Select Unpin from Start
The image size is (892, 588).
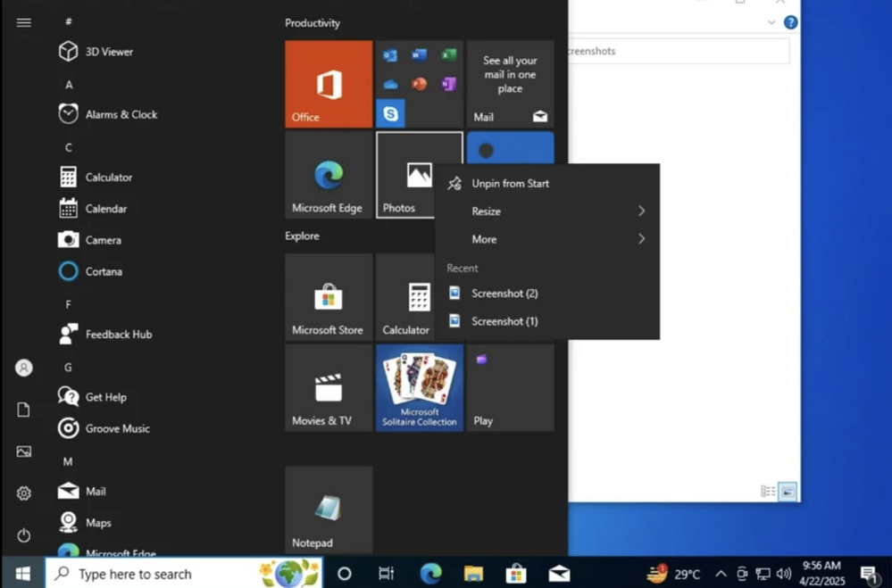pyautogui.click(x=510, y=184)
